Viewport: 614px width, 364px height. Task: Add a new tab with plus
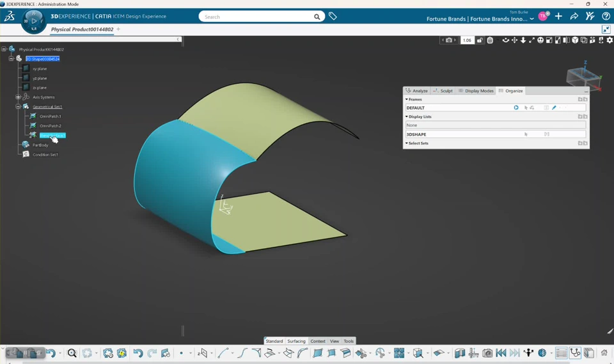click(x=118, y=29)
